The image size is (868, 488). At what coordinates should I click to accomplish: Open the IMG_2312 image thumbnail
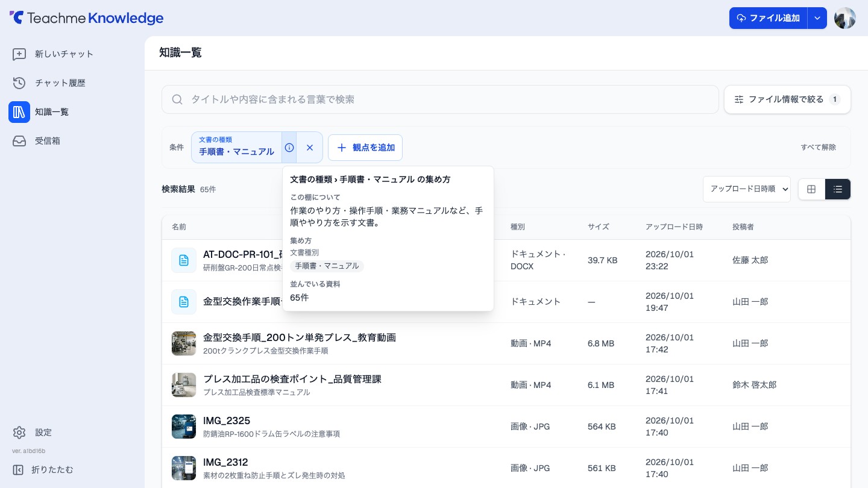184,468
